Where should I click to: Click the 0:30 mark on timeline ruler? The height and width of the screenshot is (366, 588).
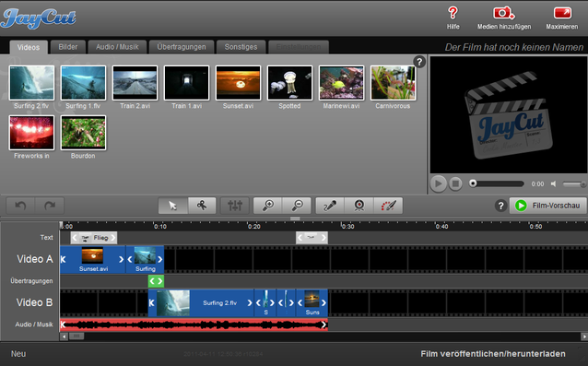[x=347, y=226]
